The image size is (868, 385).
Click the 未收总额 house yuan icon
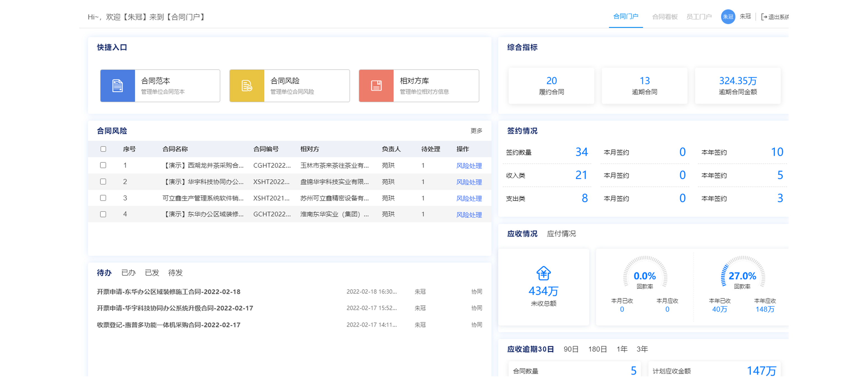[x=543, y=273]
